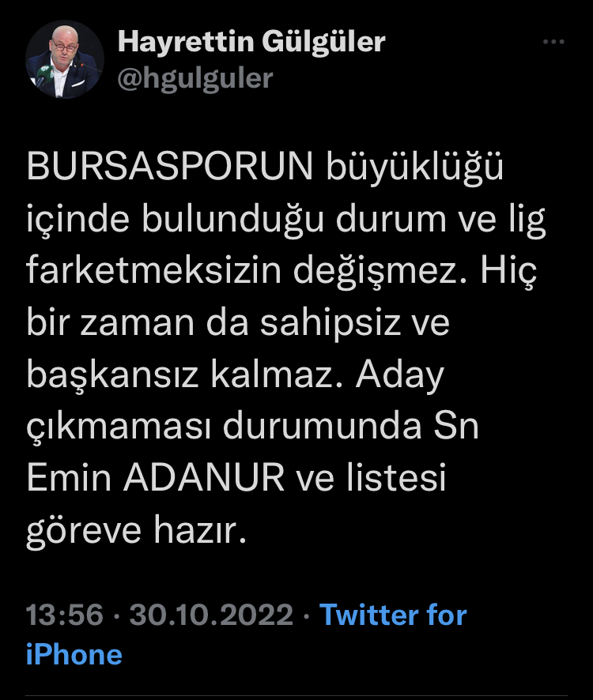The height and width of the screenshot is (700, 593).
Task: Click the phrase içinde bulunduğu
Action: [175, 219]
